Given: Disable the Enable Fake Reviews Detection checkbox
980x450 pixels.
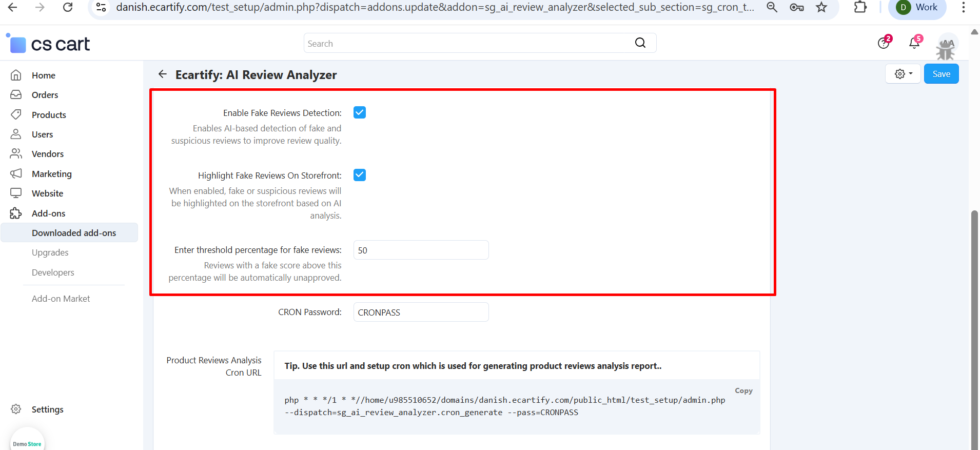Looking at the screenshot, I should pos(360,113).
